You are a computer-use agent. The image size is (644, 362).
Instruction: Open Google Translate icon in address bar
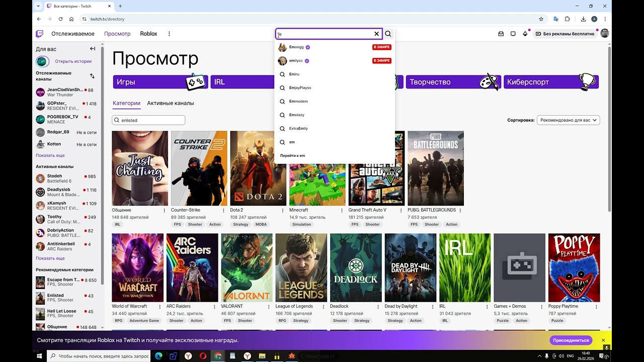coord(556,19)
